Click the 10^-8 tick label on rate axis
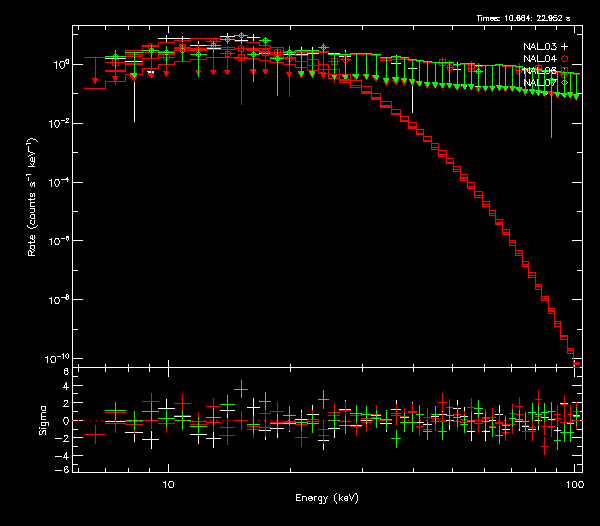 pos(61,299)
